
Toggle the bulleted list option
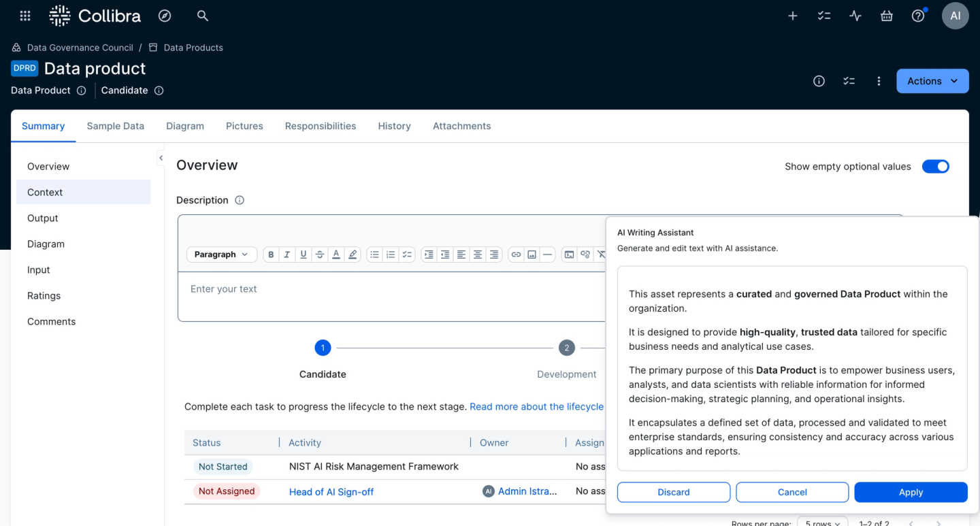374,254
